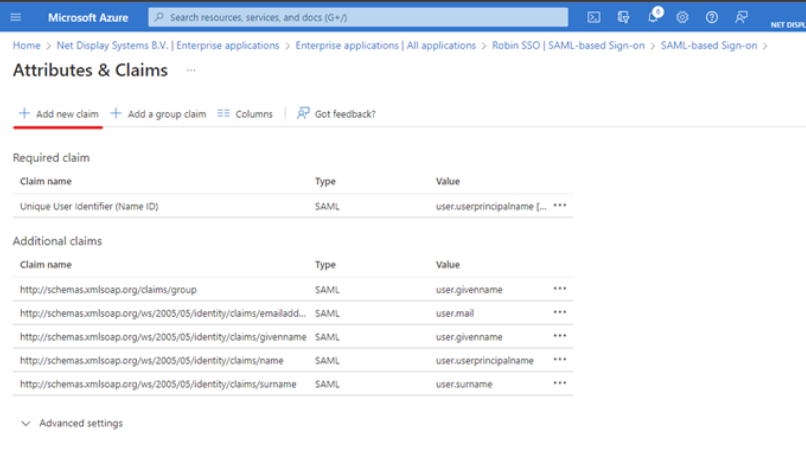Open more options for the givenname claim row

click(560, 336)
